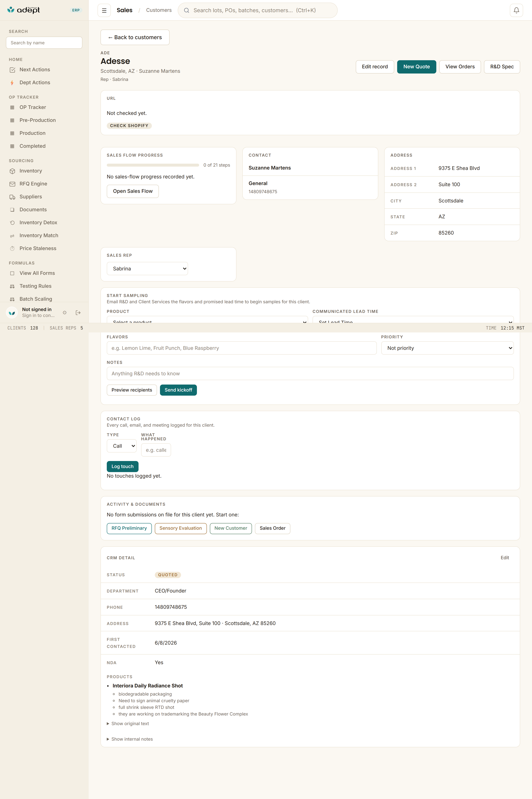This screenshot has height=799, width=532.
Task: Open the Communicated Lead Time dropdown
Action: click(x=413, y=320)
